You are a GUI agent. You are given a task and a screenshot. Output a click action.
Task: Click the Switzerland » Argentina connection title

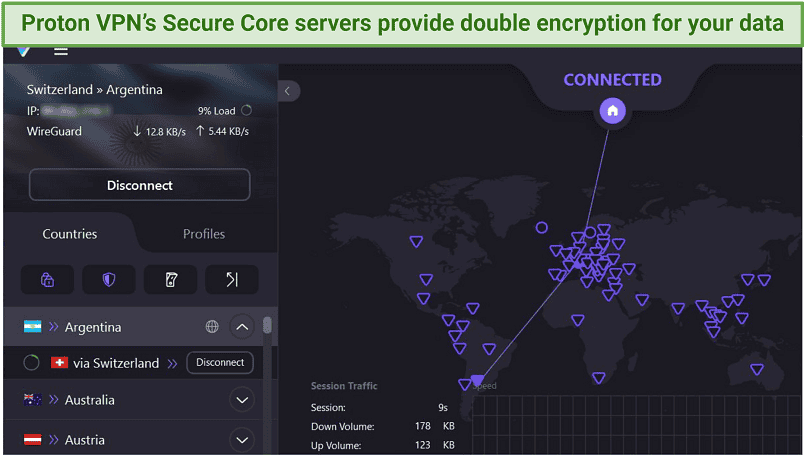(95, 89)
